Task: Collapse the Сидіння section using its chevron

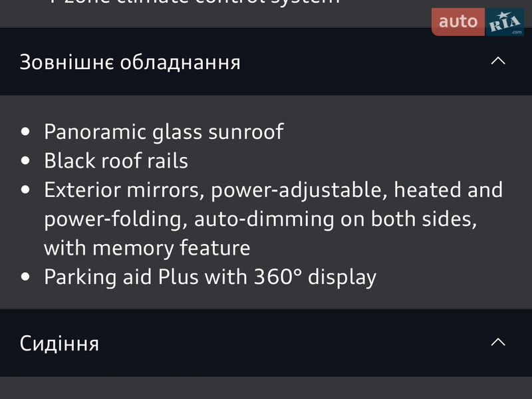Action: [497, 342]
